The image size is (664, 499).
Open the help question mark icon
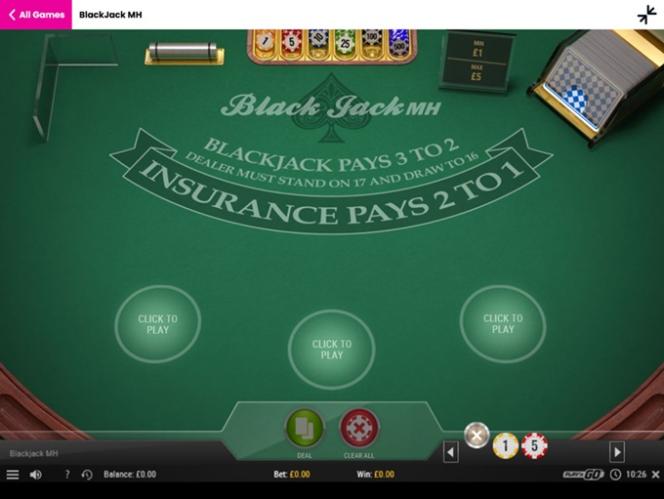[x=67, y=474]
